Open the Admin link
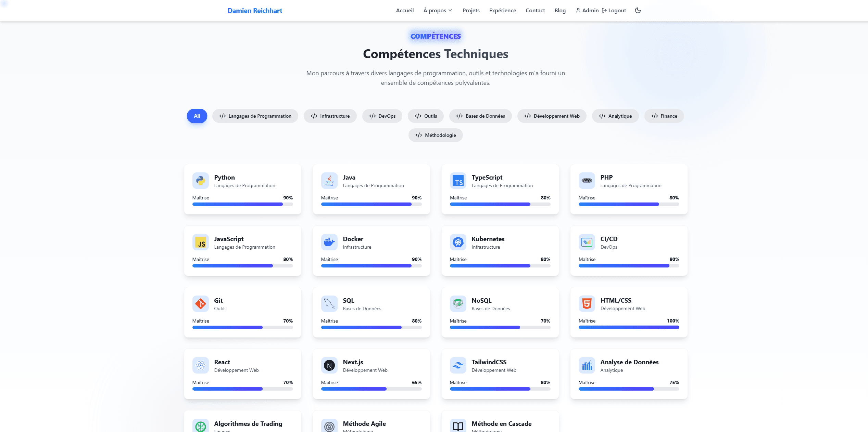The height and width of the screenshot is (432, 868). [x=587, y=10]
